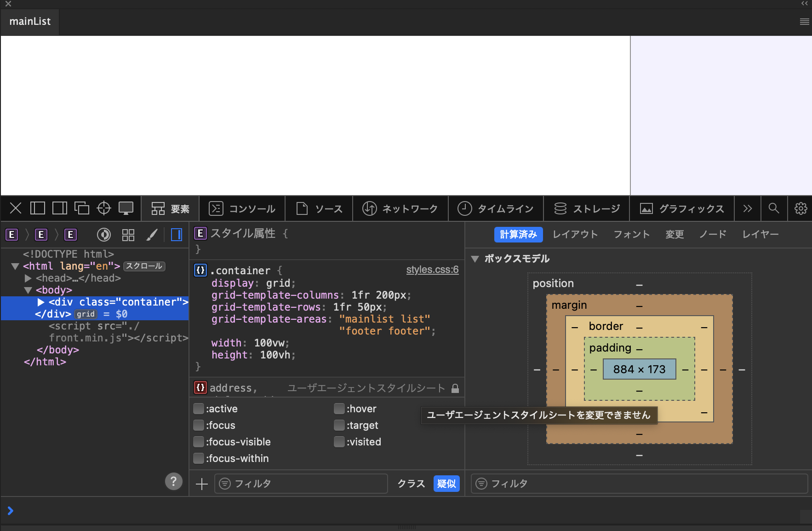
Task: Open device settings monitor icon
Action: click(x=126, y=208)
